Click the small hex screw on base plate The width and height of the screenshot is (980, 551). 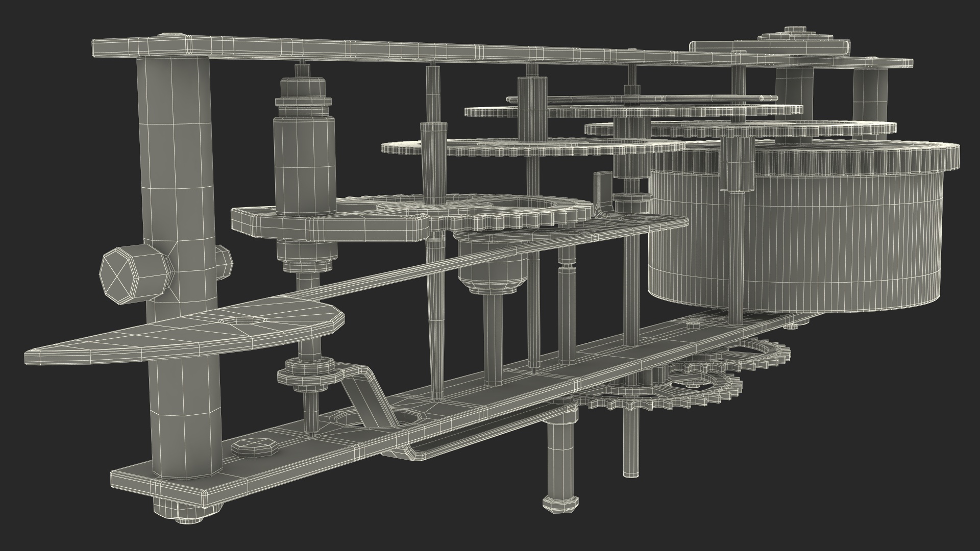pos(255,447)
